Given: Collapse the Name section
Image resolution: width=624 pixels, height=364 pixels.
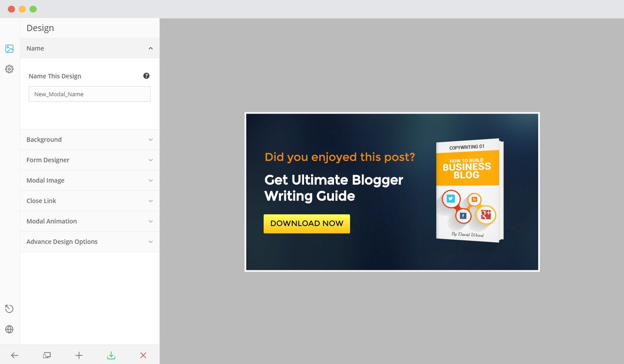Looking at the screenshot, I should (x=90, y=48).
